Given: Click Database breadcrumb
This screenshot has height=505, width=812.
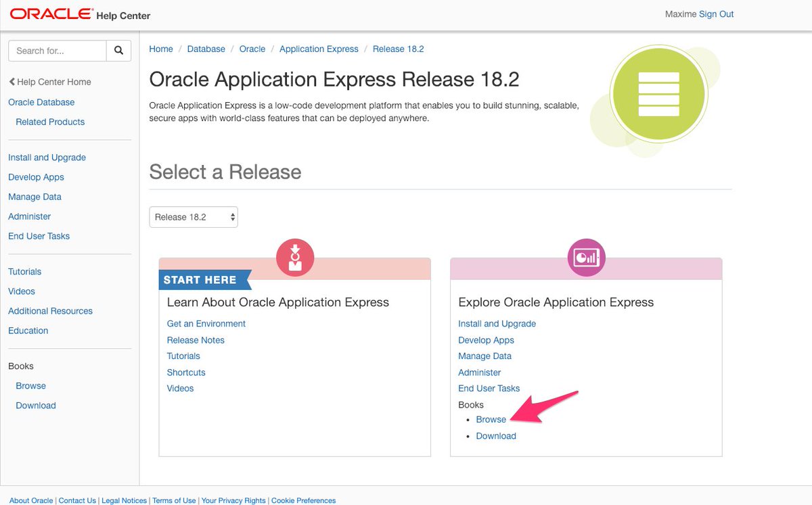Looking at the screenshot, I should pos(206,49).
